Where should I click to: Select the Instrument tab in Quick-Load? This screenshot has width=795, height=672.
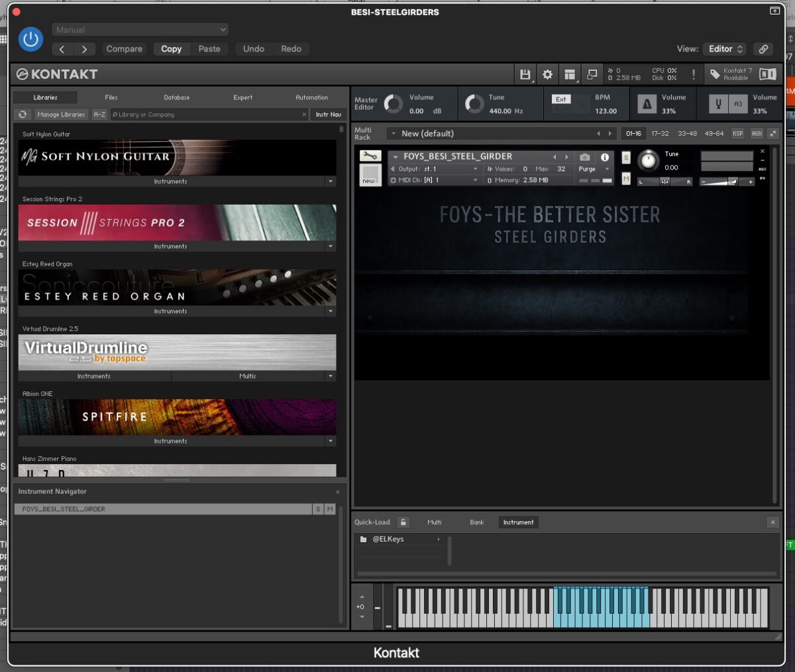click(x=518, y=522)
